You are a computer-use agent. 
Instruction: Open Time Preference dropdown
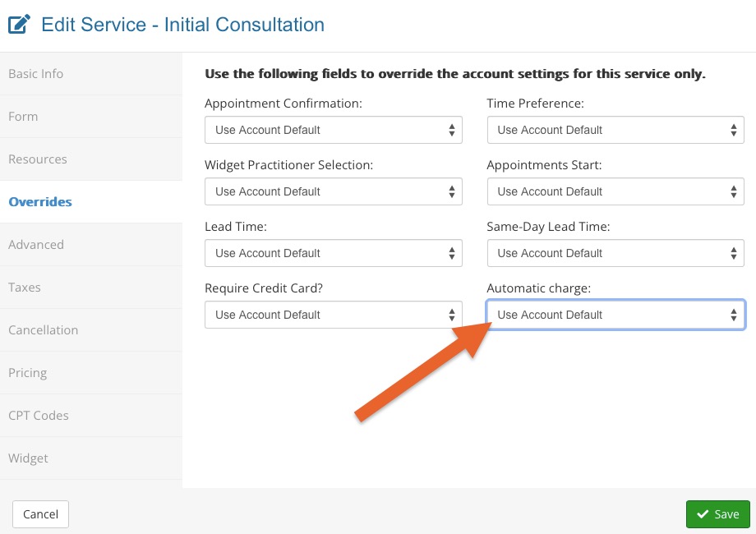click(x=615, y=130)
